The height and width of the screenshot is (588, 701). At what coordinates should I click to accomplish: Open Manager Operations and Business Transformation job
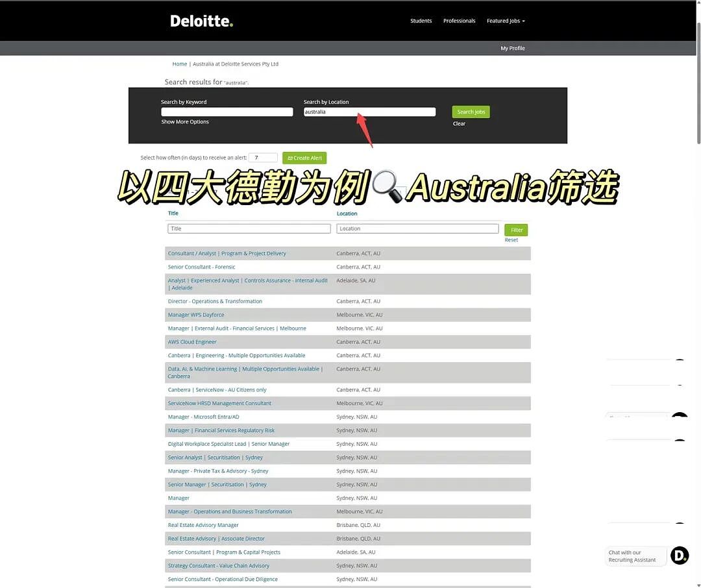(229, 511)
